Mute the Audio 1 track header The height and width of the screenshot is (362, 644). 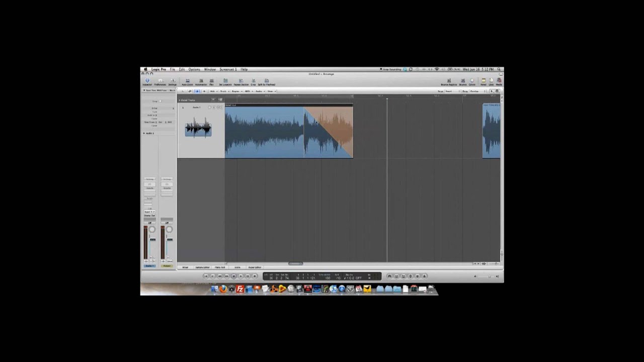coord(218,107)
